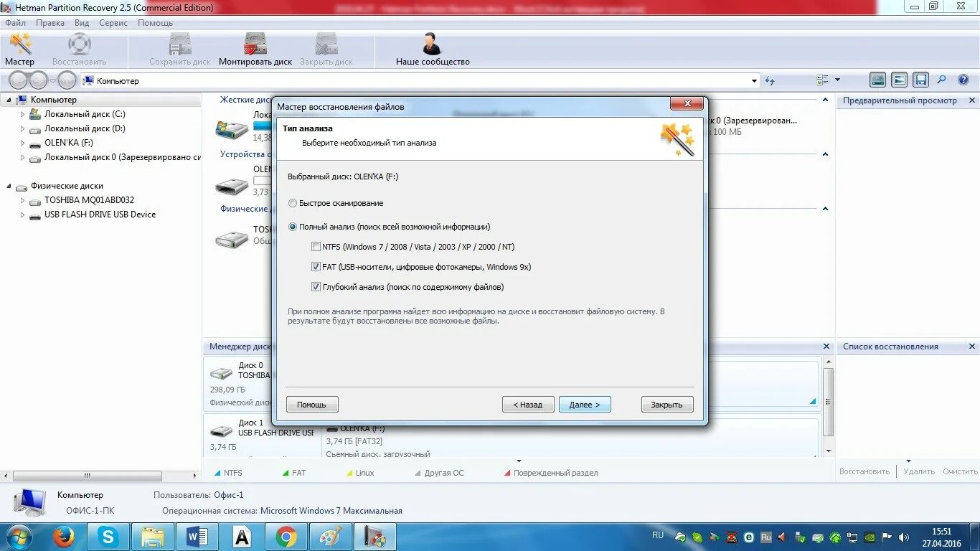This screenshot has width=980, height=551.
Task: Collapse the Физические диски tree node
Action: 9,186
